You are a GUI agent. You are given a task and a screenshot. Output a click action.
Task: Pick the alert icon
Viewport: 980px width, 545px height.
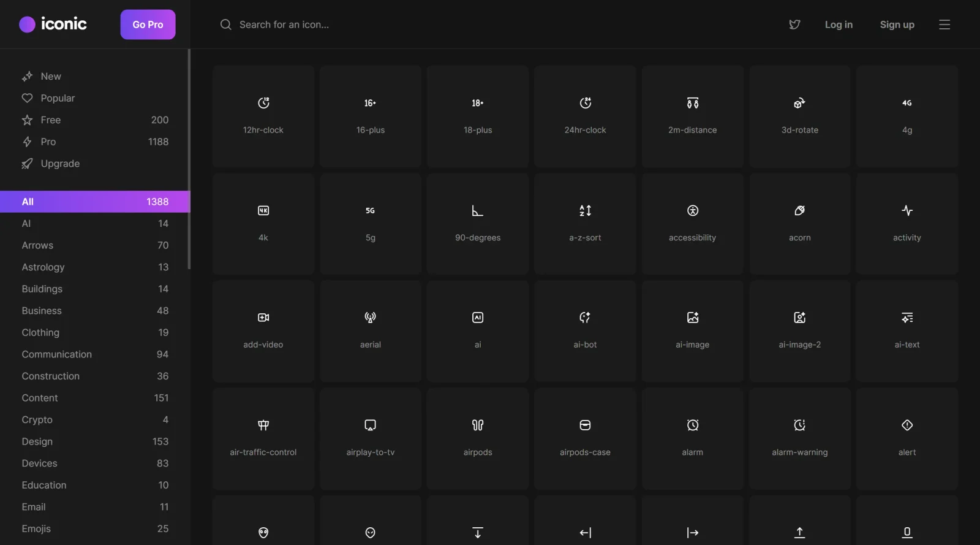pos(907,438)
